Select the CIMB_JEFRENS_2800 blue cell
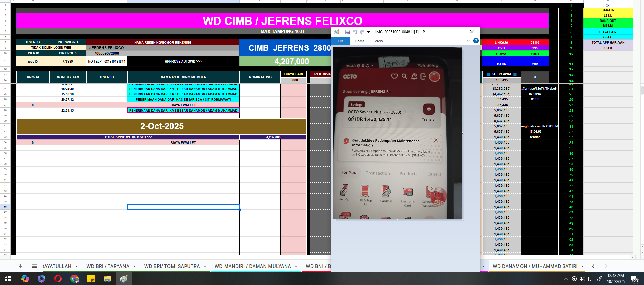 [285, 48]
